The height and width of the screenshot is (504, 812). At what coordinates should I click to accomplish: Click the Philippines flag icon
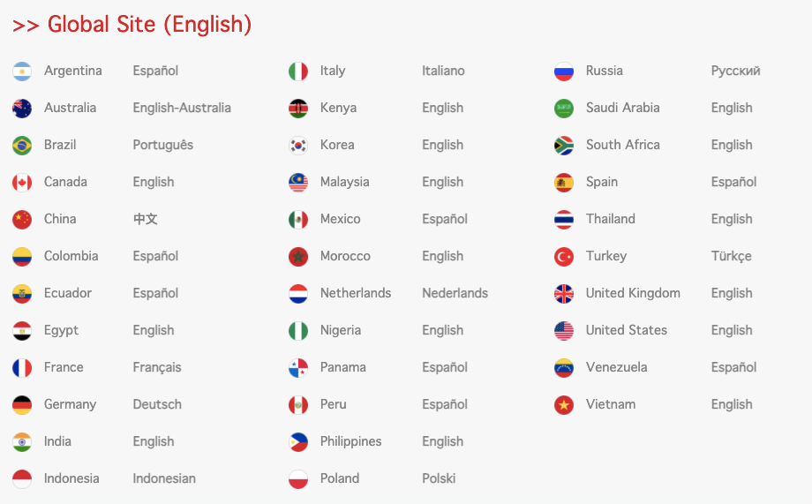coord(298,442)
